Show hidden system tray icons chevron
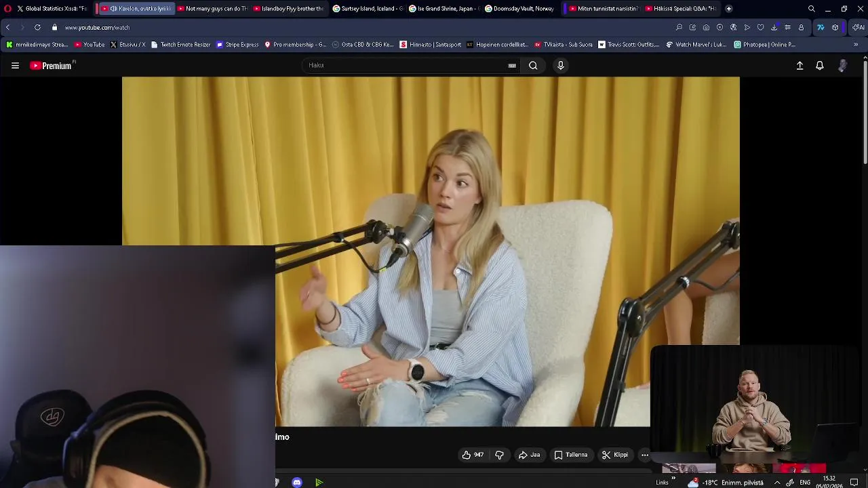This screenshot has height=488, width=868. pyautogui.click(x=777, y=483)
